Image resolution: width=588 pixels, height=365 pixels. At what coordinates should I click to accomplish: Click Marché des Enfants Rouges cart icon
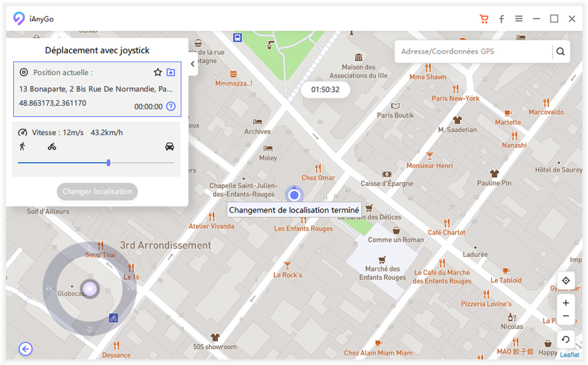382,260
